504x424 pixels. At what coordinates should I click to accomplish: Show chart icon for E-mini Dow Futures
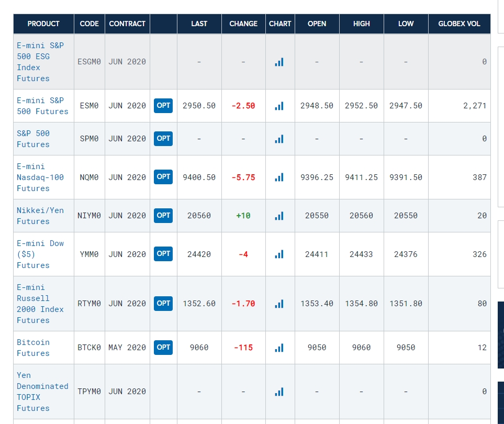pyautogui.click(x=279, y=254)
